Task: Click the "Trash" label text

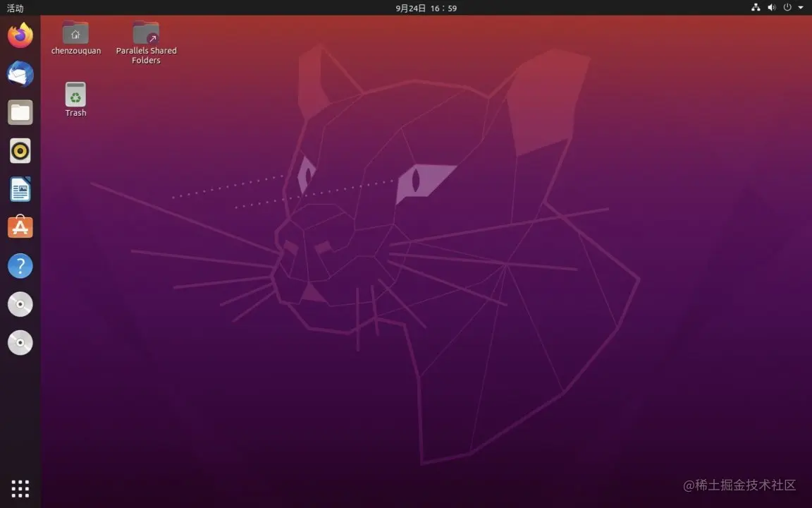Action: [x=75, y=112]
